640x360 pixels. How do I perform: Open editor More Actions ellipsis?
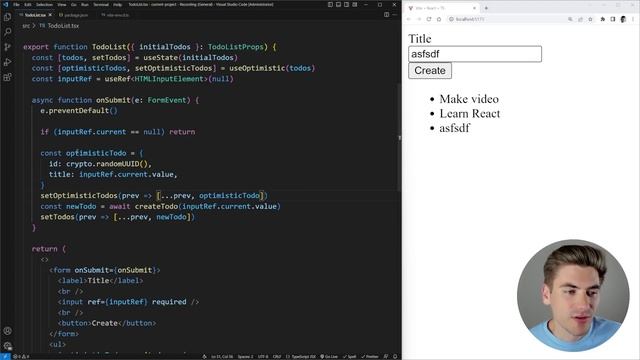coord(395,15)
